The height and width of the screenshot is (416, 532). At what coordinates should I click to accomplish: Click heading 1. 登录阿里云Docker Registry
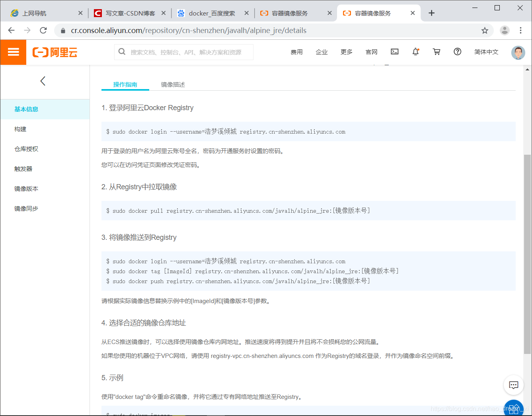point(147,108)
